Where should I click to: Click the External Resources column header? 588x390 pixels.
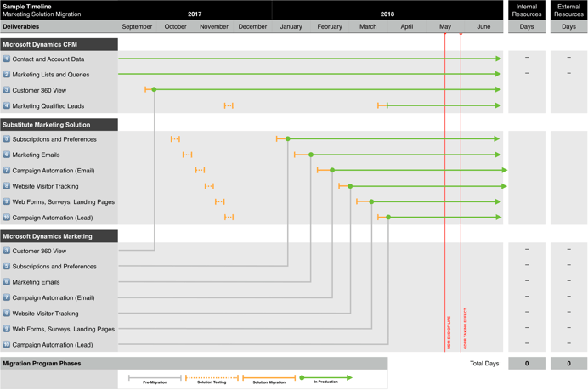click(x=568, y=10)
